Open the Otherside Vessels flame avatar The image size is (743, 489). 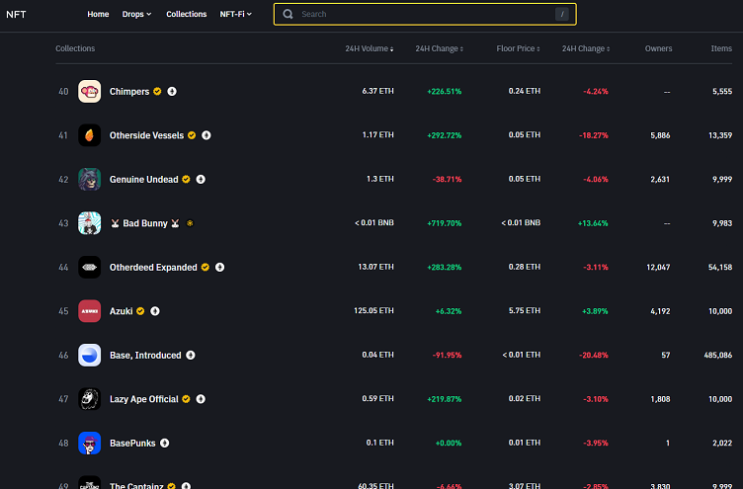coord(90,135)
